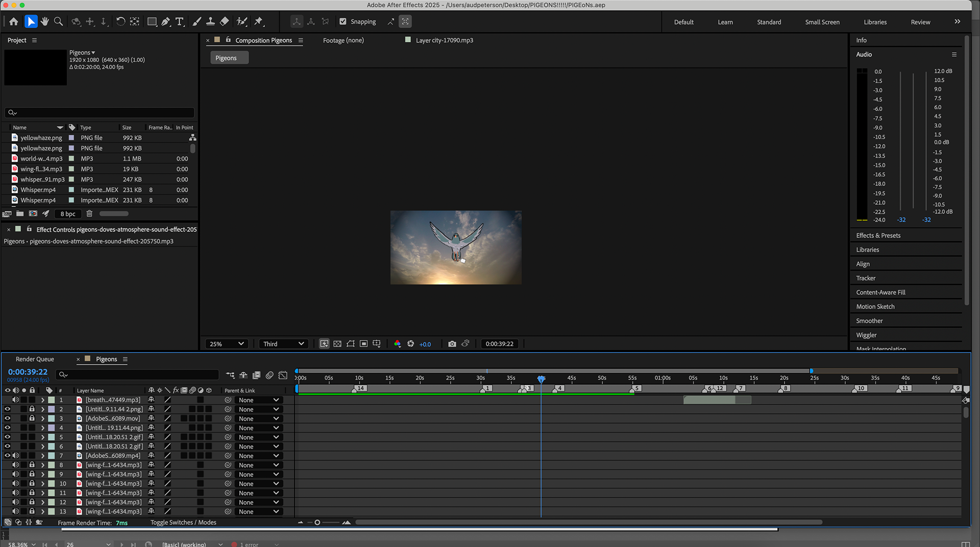Select the Type tool
This screenshot has height=547, width=980.
coord(180,21)
